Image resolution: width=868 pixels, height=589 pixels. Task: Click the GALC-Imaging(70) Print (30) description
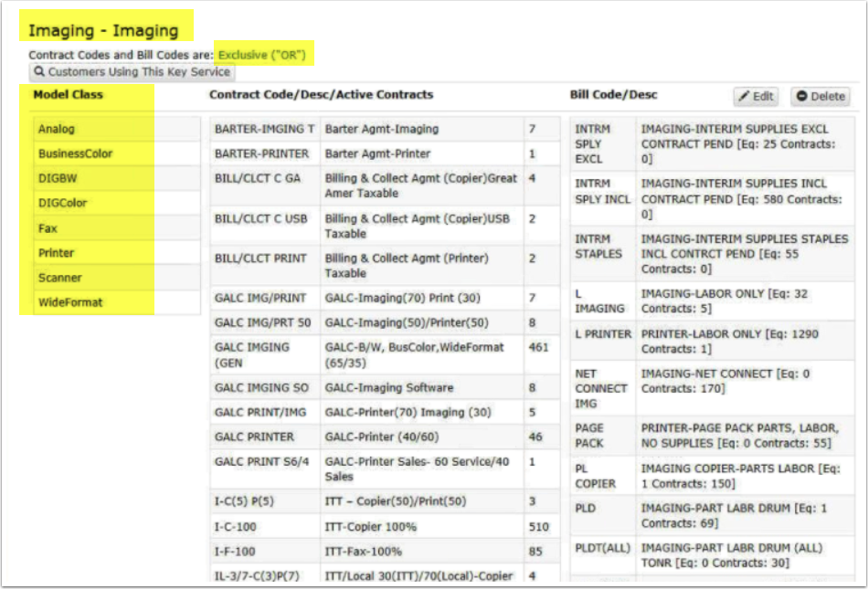402,298
